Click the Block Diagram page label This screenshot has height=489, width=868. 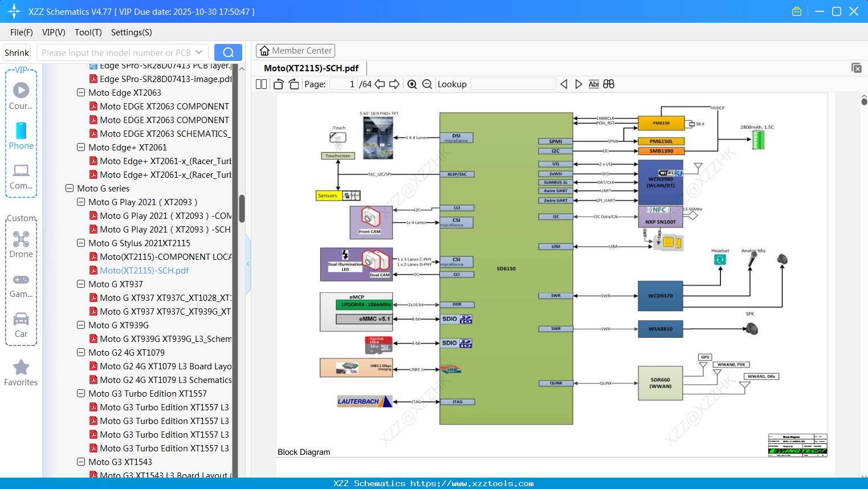pos(304,452)
